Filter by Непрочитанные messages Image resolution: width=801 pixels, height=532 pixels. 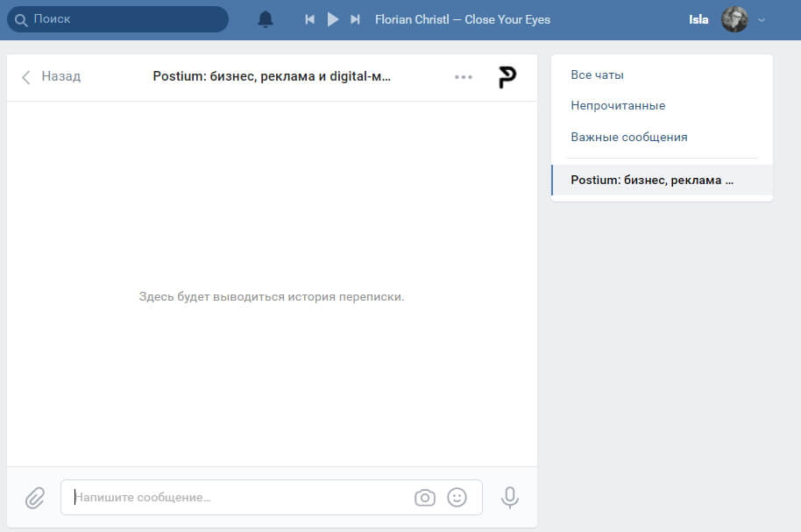pyautogui.click(x=618, y=106)
